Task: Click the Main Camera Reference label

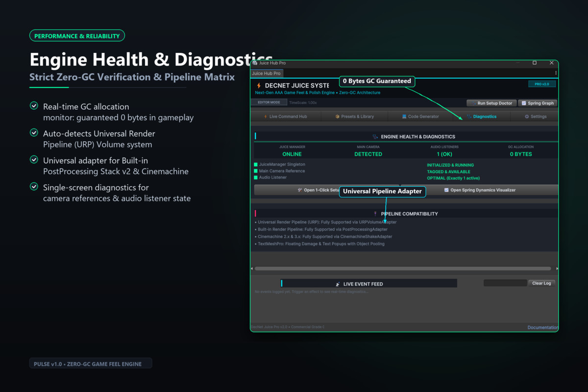Action: 282,171
